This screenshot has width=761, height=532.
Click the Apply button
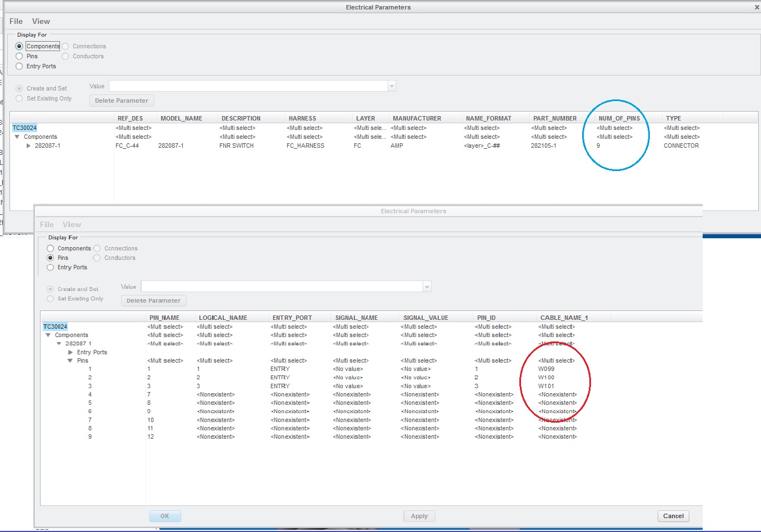point(419,516)
